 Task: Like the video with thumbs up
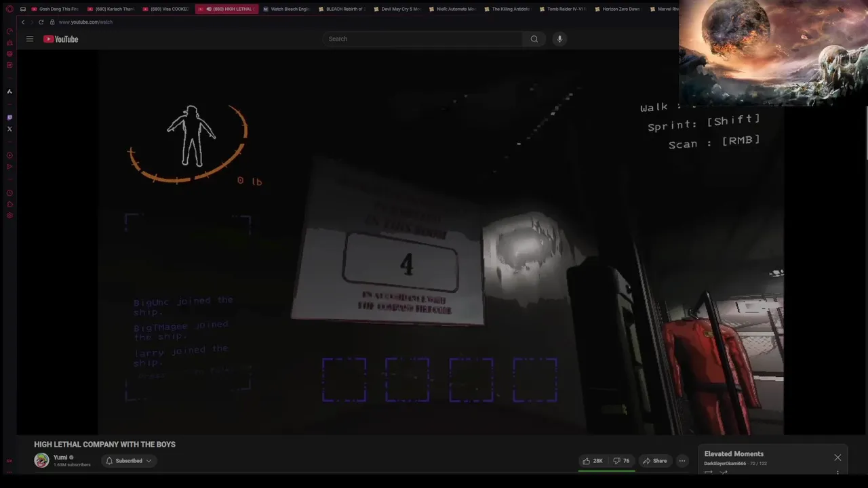592,461
